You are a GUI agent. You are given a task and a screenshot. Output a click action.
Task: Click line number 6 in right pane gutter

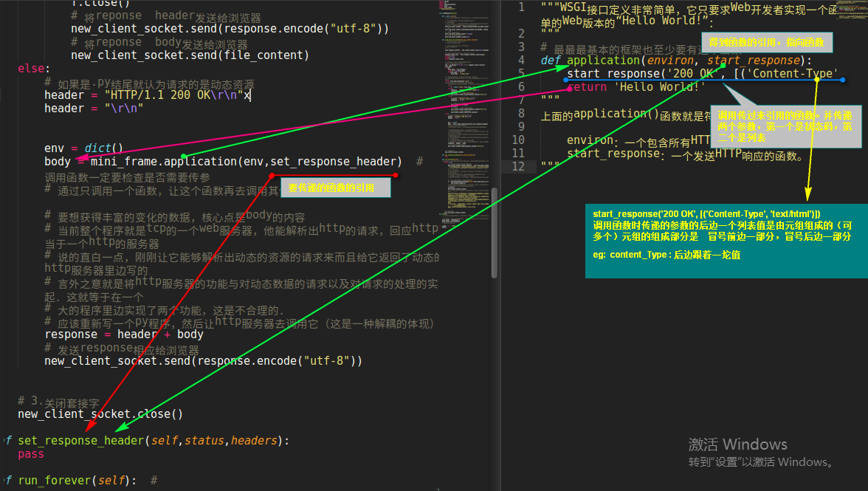point(521,87)
